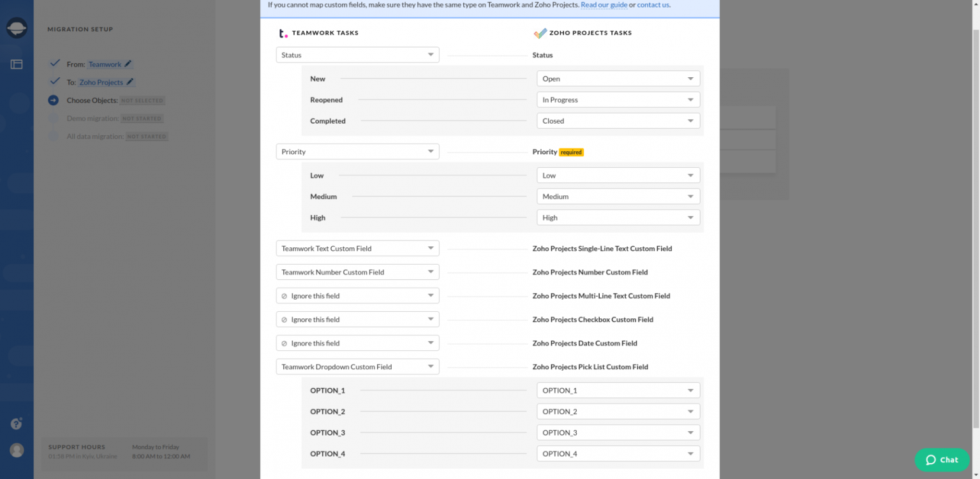Screen dimensions: 980x479
Task: Expand the Closed status mapping dropdown
Action: (618, 121)
